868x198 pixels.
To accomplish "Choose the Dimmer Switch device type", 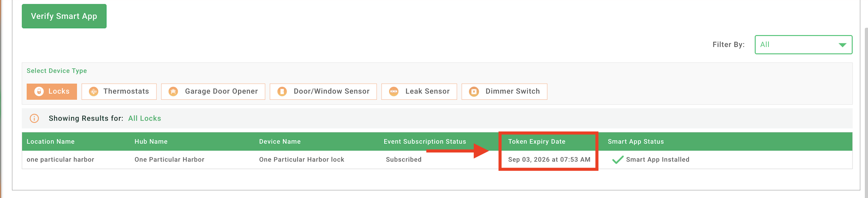I will pyautogui.click(x=504, y=92).
